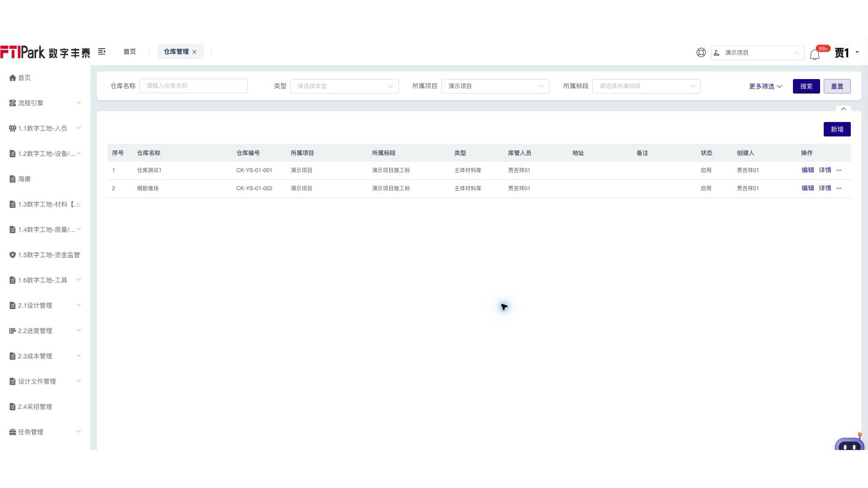
Task: Click the 1.1数字工地-人员 icon
Action: [x=13, y=128]
